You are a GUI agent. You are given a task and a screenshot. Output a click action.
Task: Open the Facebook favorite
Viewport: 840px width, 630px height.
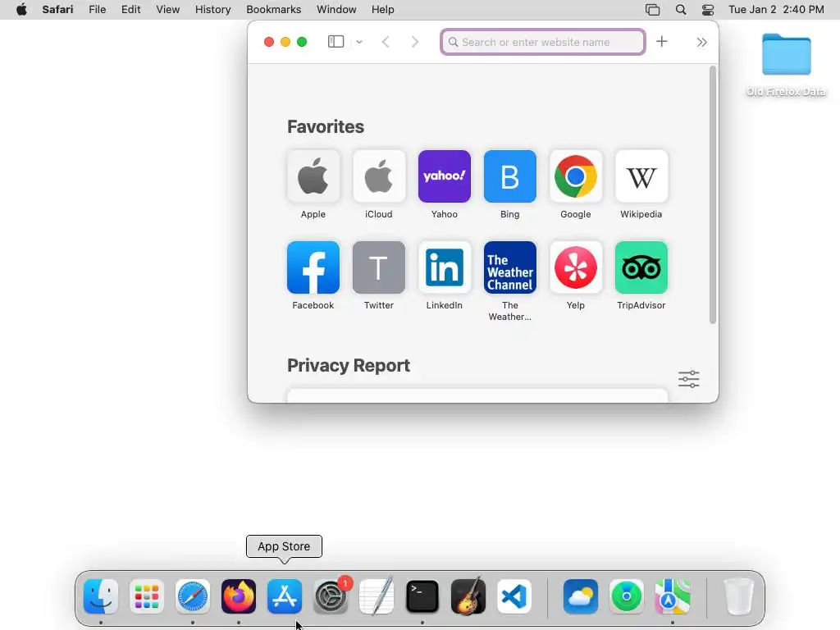[x=313, y=267]
